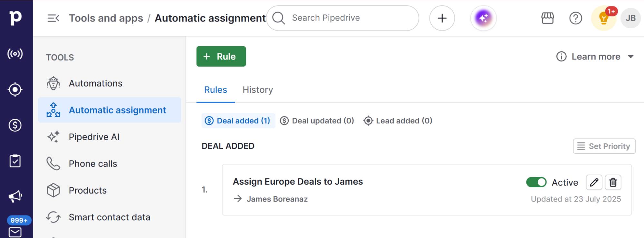The image size is (644, 238).
Task: Edit rule with the pencil icon
Action: (x=594, y=182)
